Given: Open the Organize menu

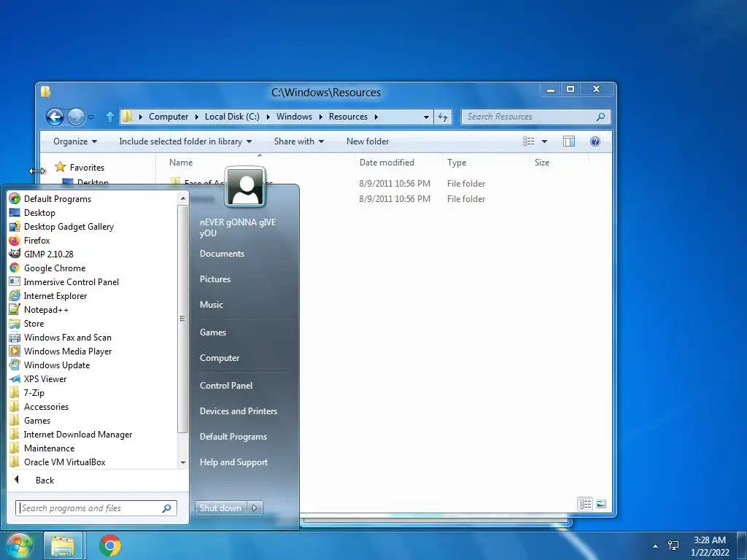Looking at the screenshot, I should 75,141.
